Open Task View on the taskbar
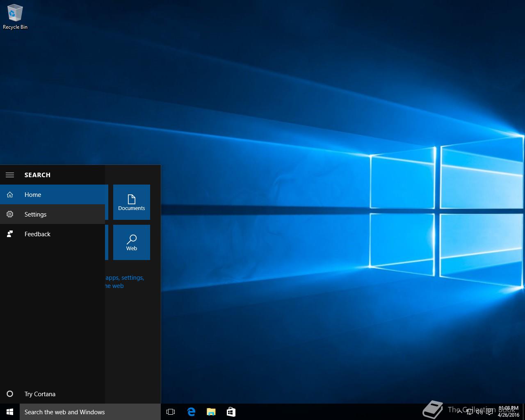This screenshot has width=525, height=420. [x=171, y=412]
